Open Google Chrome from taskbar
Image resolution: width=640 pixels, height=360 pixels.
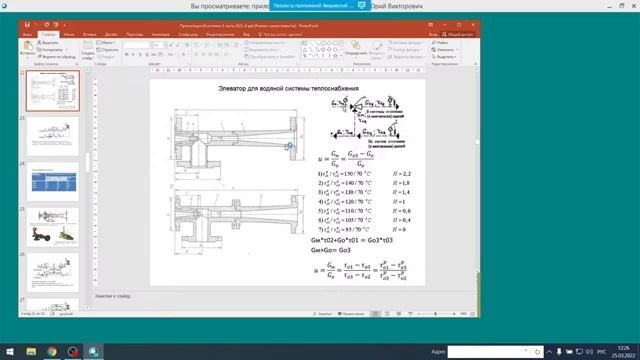pos(52,351)
